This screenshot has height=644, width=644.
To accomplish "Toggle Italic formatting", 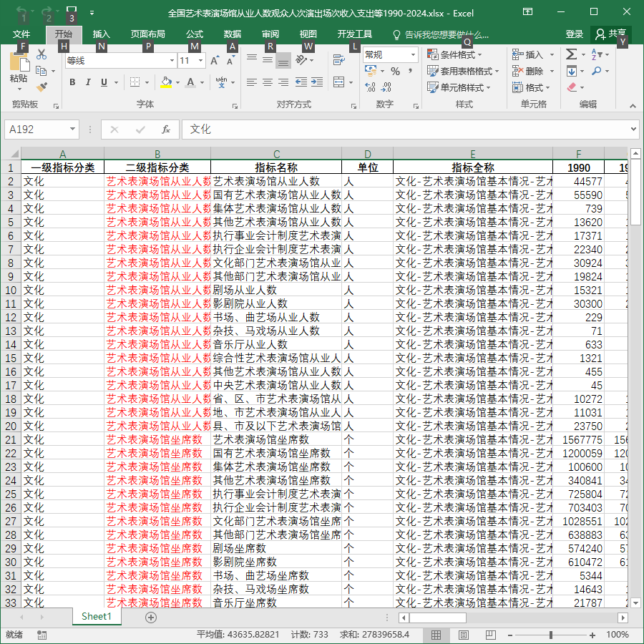I will (88, 82).
